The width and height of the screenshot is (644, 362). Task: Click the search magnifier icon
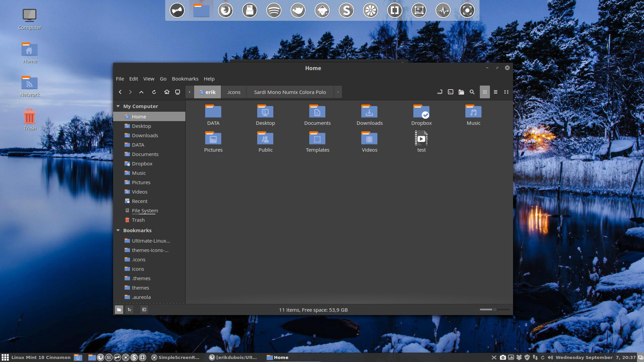click(x=472, y=92)
